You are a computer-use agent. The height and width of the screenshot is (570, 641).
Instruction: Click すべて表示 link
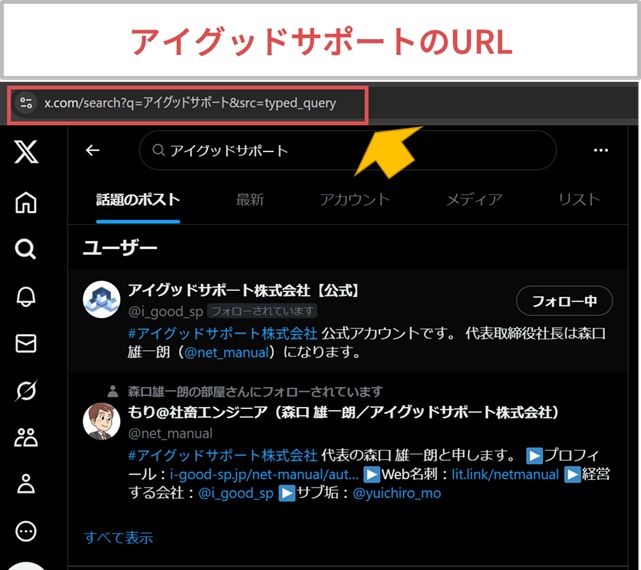coord(119,537)
